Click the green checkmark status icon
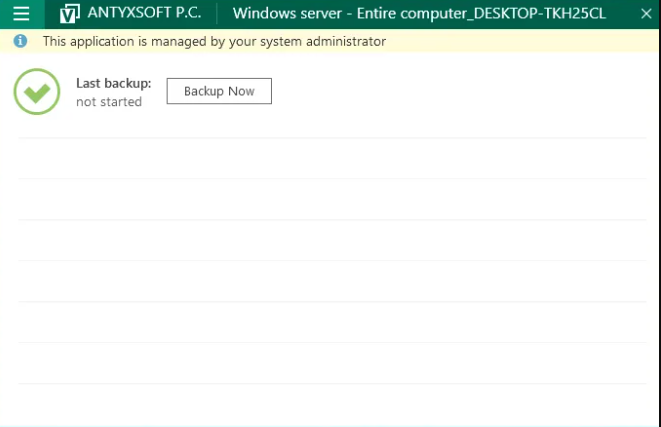The image size is (661, 427). coord(37,92)
